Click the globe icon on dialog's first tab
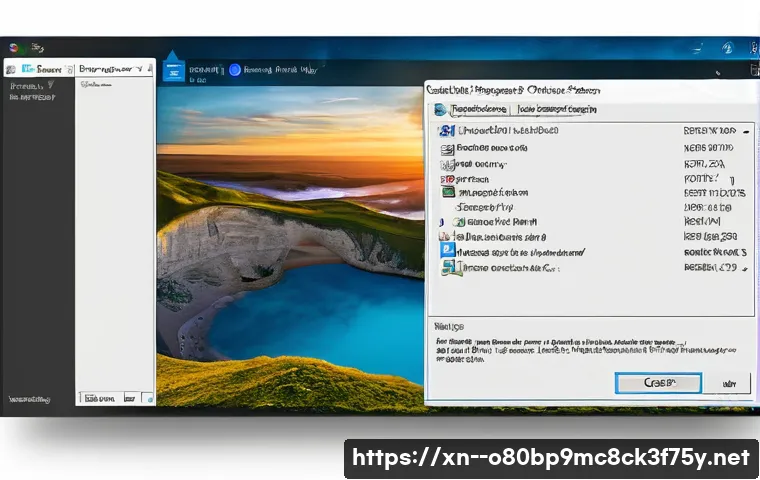 (440, 109)
